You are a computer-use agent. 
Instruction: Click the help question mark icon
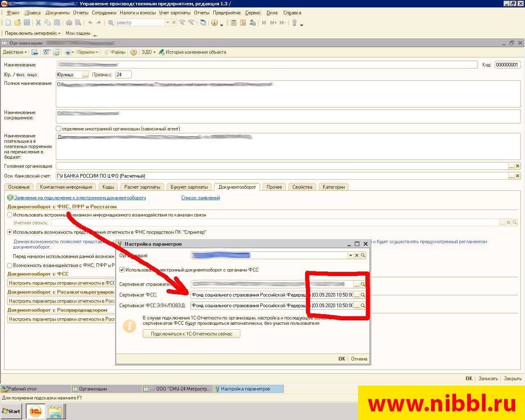click(133, 52)
